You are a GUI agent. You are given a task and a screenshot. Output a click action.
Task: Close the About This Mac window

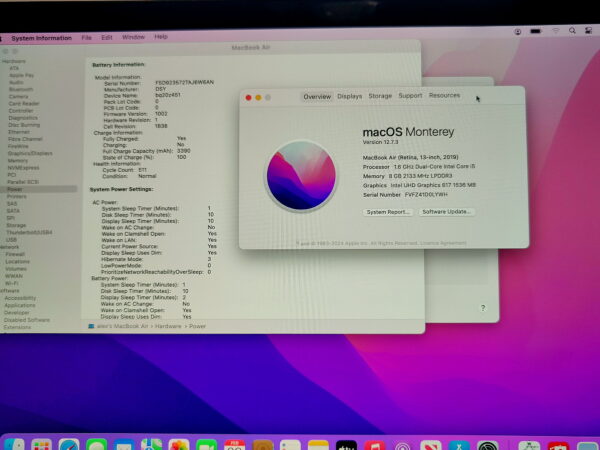click(248, 98)
